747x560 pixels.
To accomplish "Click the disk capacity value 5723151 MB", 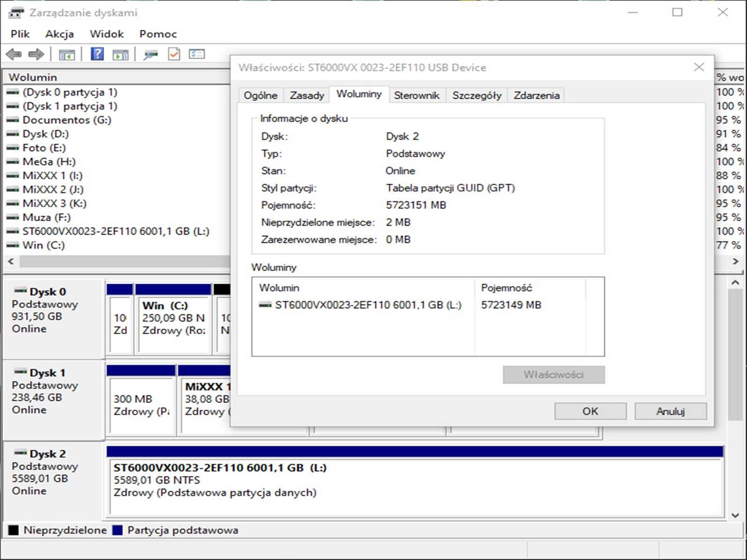I will point(416,205).
